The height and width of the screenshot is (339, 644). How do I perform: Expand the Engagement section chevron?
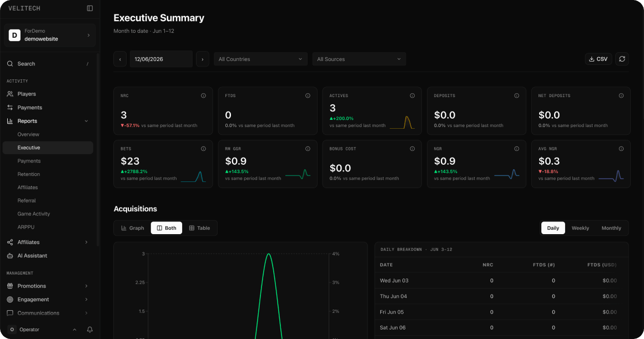pos(86,300)
